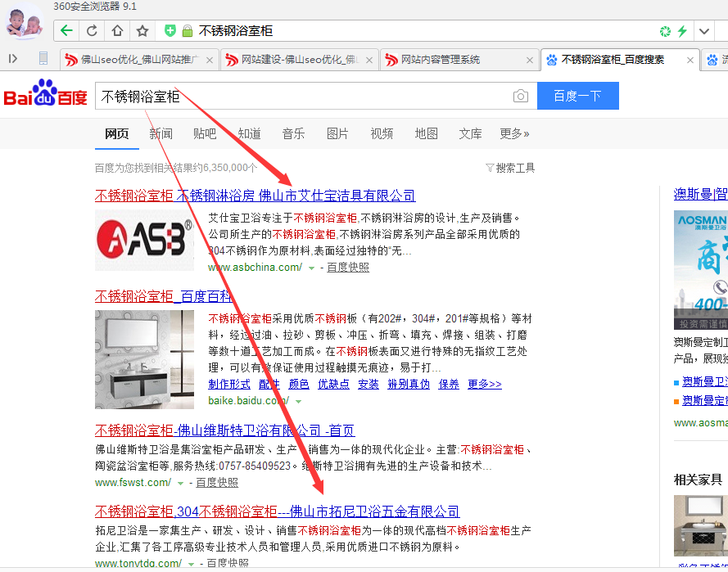728x572 pixels.
Task: Click the camera image search icon
Action: click(521, 96)
